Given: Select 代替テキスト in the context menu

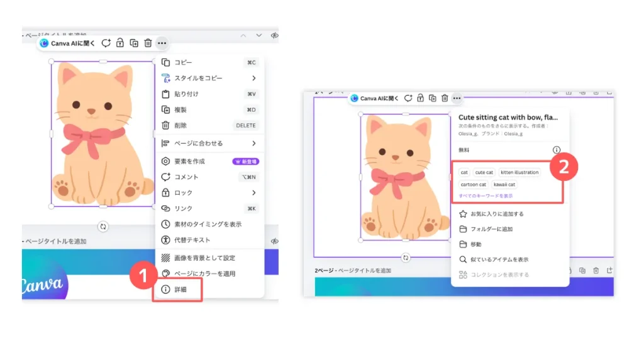Looking at the screenshot, I should tap(192, 240).
